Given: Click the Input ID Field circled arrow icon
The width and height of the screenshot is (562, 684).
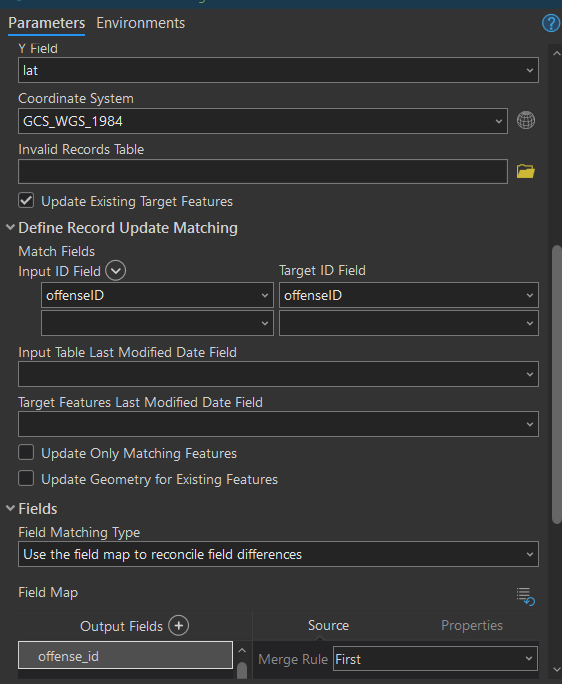Looking at the screenshot, I should coord(116,271).
